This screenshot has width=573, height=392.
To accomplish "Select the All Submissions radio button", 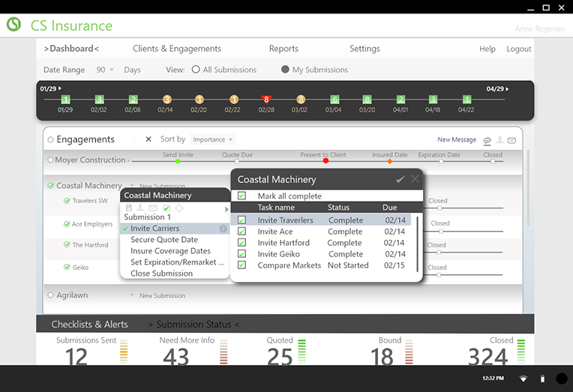I will tap(196, 70).
